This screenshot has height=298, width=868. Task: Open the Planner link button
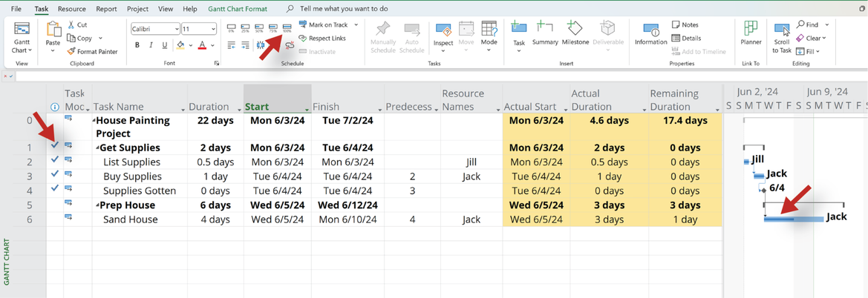(x=751, y=34)
